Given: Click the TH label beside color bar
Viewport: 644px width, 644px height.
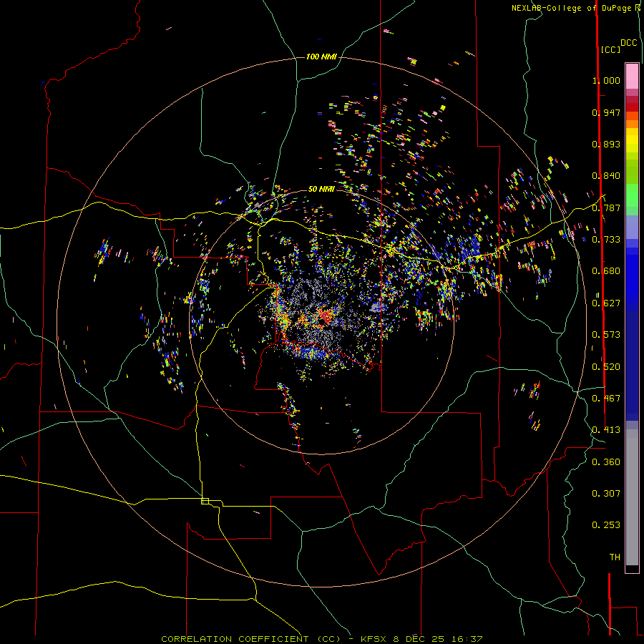Looking at the screenshot, I should (615, 557).
